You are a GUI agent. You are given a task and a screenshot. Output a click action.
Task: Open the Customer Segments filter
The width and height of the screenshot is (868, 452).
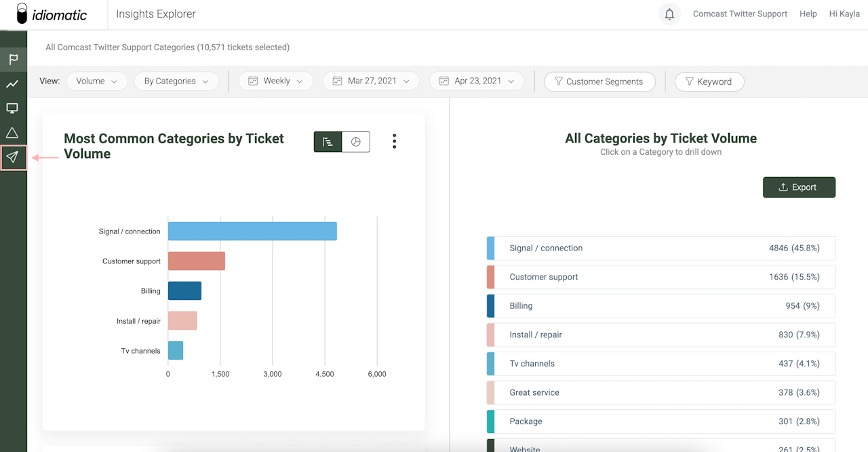599,81
